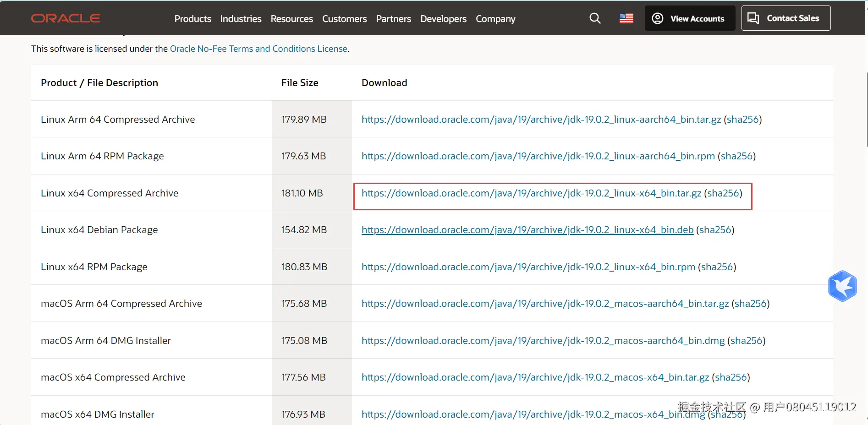The width and height of the screenshot is (868, 425).
Task: Click the Oracle logo
Action: [x=66, y=18]
